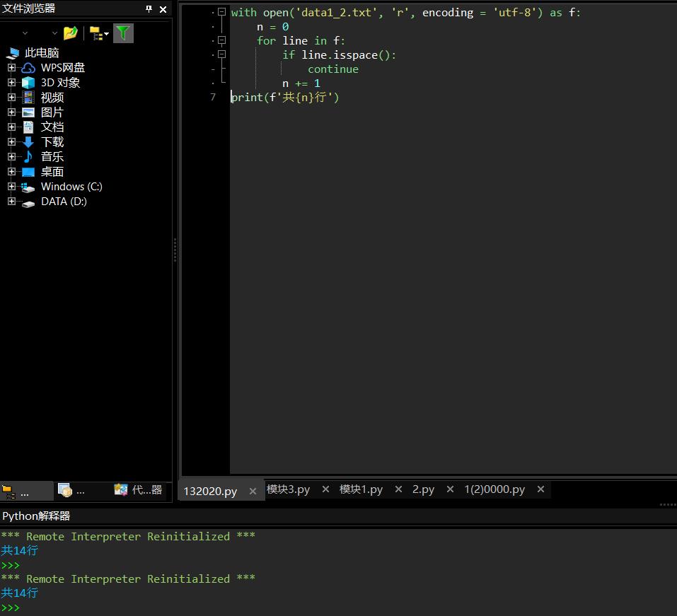Click the 3D 对象 cube icon
This screenshot has height=616, width=677.
28,83
